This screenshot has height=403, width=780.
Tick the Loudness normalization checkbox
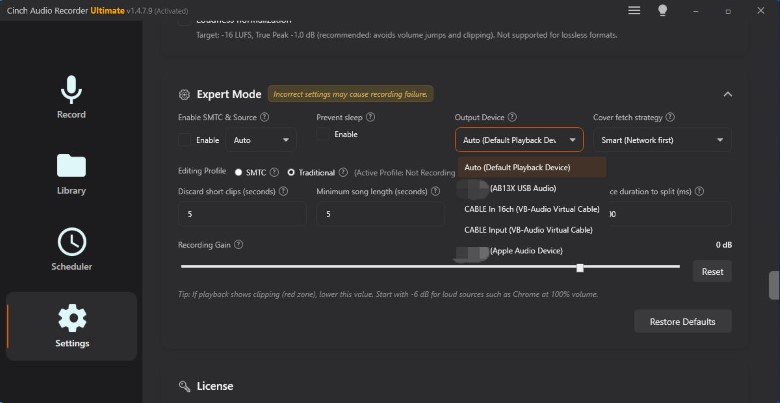(185, 21)
